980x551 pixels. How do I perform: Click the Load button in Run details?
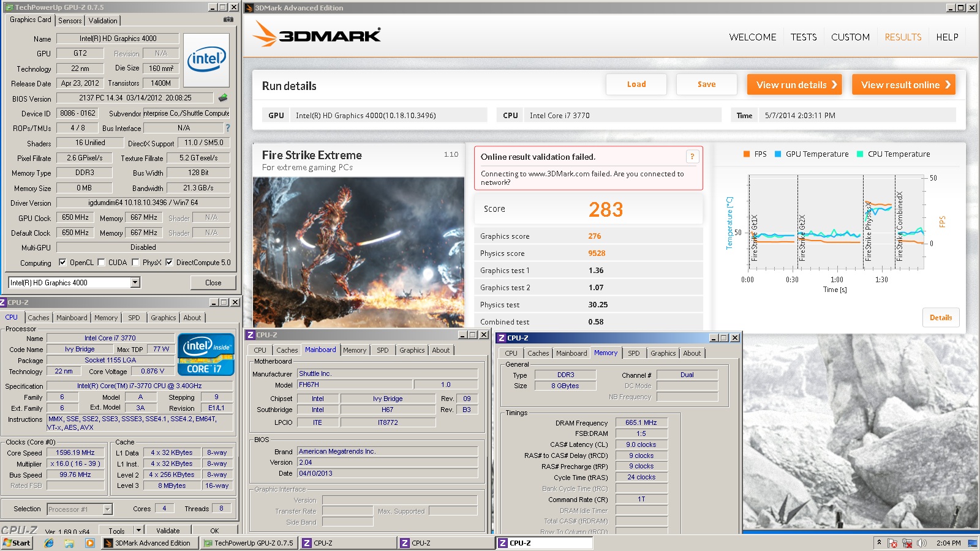coord(636,84)
